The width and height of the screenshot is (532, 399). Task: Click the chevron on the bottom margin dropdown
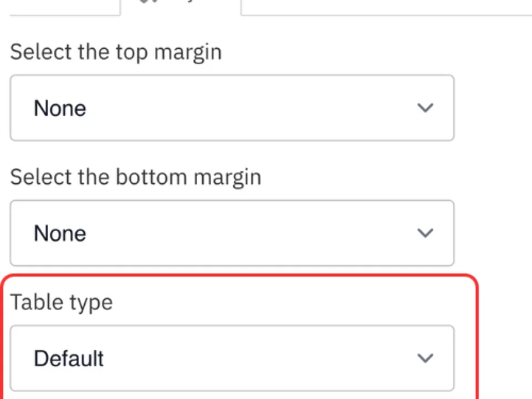pyautogui.click(x=426, y=233)
